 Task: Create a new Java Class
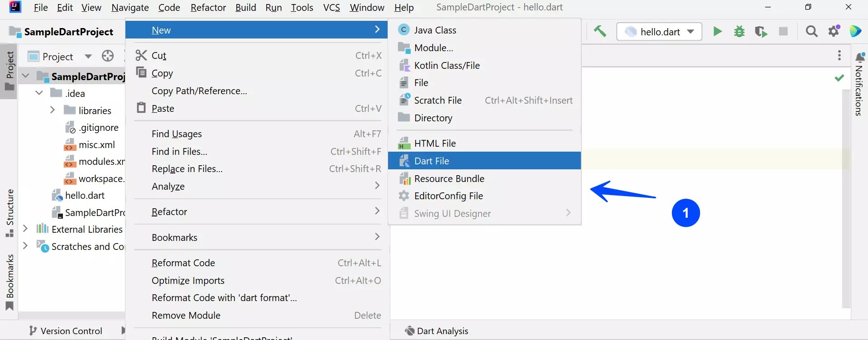tap(484, 30)
